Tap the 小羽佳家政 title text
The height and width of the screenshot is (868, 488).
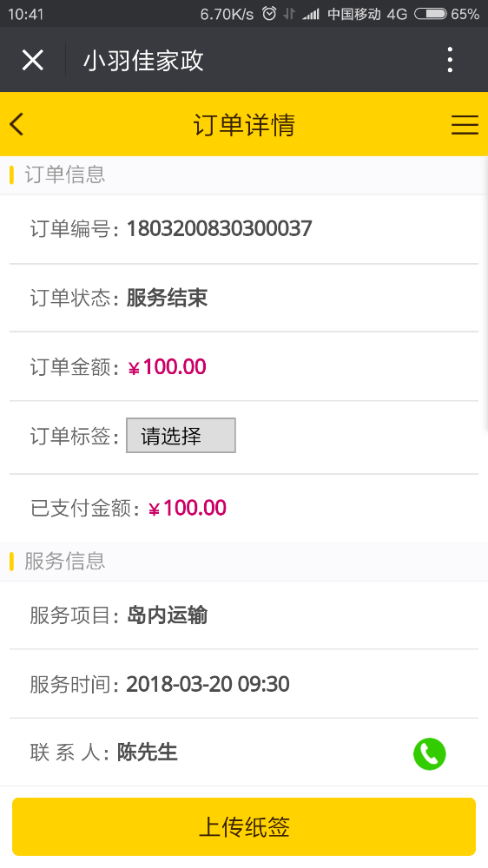[143, 60]
